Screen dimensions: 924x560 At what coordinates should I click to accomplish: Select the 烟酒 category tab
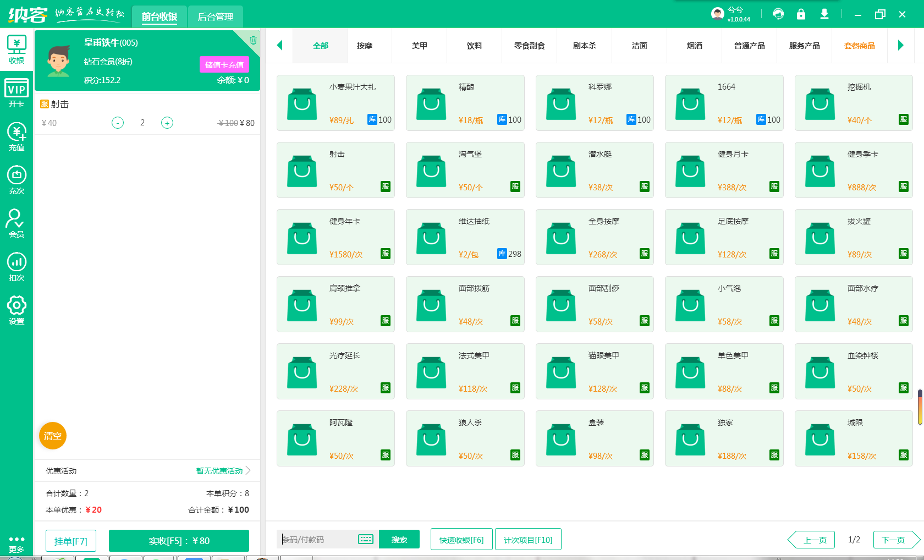[x=695, y=46]
